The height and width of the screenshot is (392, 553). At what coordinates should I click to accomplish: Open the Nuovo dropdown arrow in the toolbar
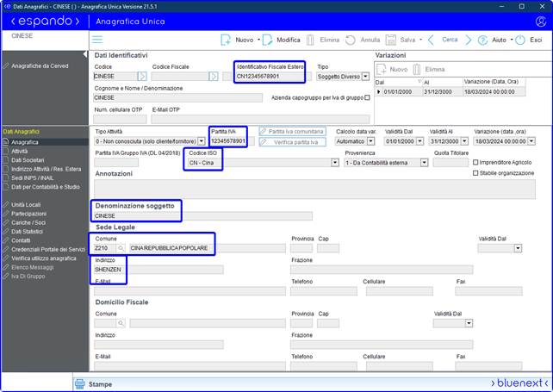[x=258, y=40]
